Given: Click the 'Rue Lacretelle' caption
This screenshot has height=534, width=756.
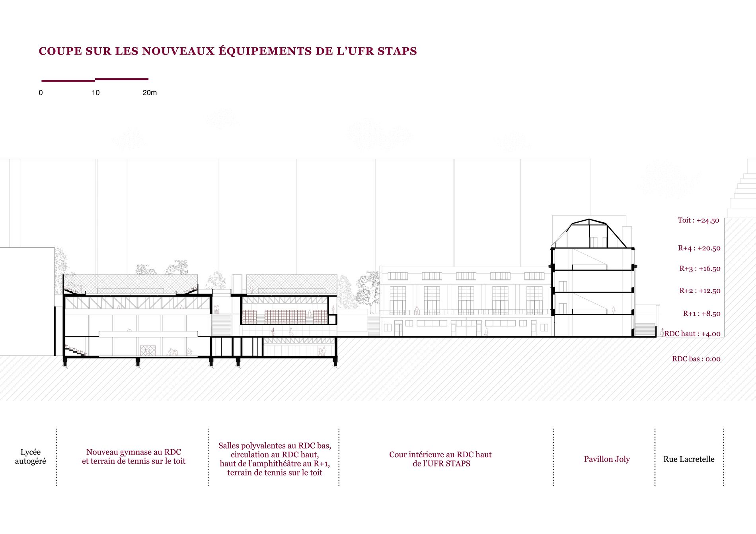Looking at the screenshot, I should pyautogui.click(x=689, y=459).
